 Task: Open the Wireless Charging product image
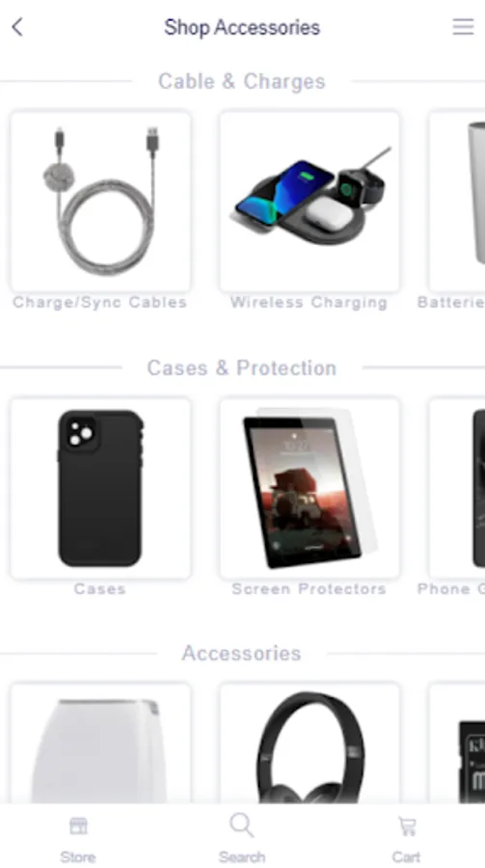coord(310,201)
